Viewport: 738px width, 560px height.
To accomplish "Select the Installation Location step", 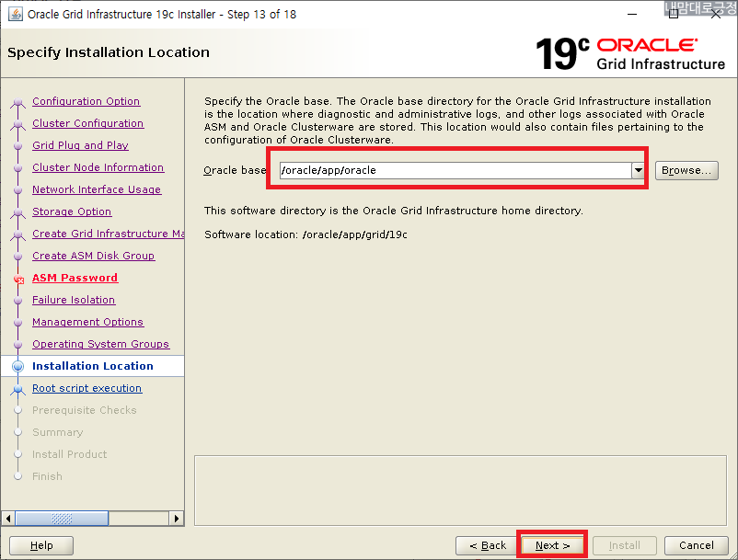I will 93,366.
